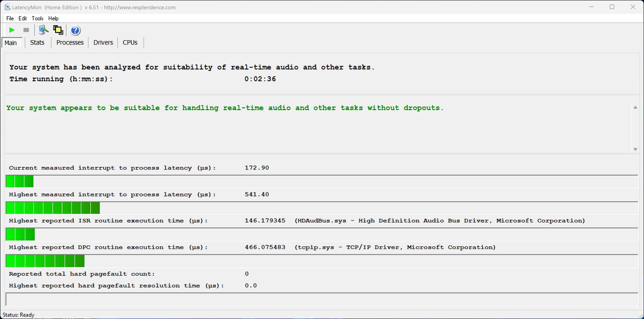This screenshot has height=319, width=644.
Task: Switch to the Stats tab
Action: (37, 43)
